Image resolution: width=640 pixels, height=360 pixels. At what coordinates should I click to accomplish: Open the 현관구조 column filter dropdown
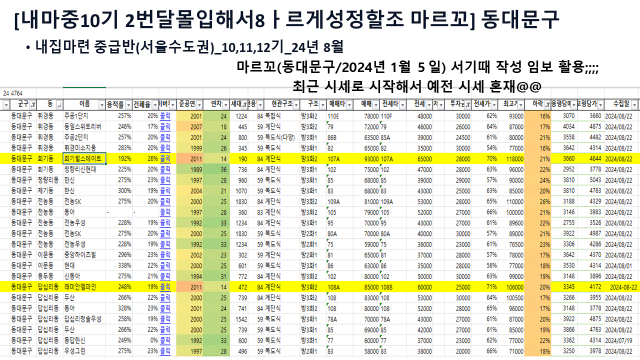[x=297, y=105]
